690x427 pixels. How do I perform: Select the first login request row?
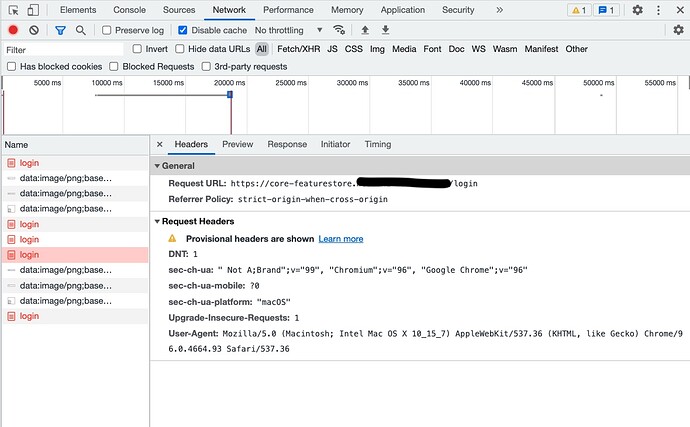point(75,163)
